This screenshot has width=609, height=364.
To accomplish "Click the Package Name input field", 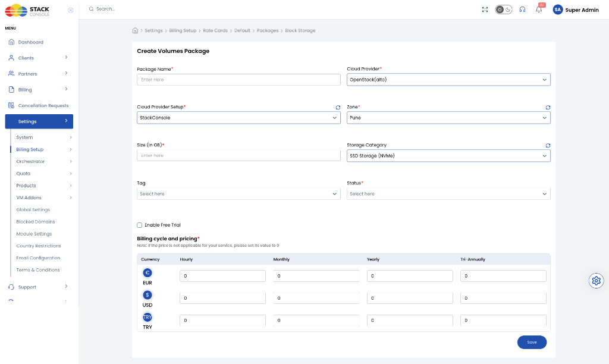I will coord(238,80).
